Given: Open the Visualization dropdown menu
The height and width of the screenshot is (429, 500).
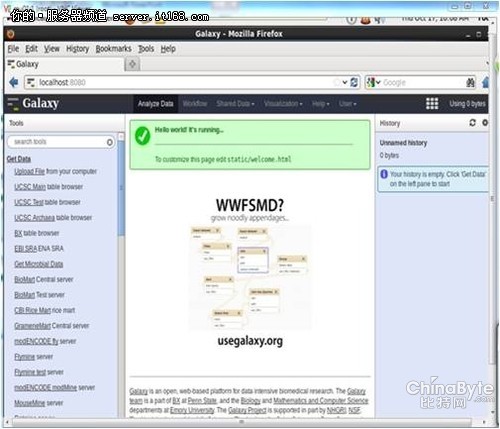Looking at the screenshot, I should tap(283, 104).
